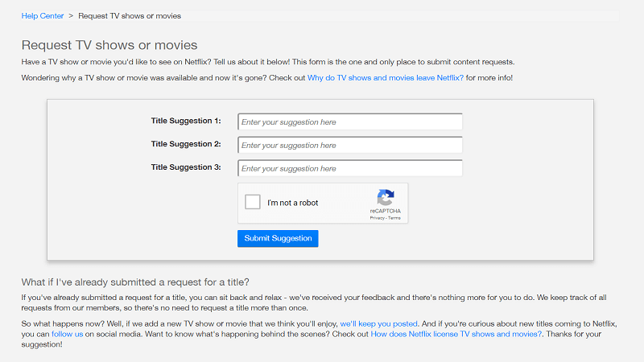Open 'Why do TV shows and movies leave Netflix?'
Image resolution: width=644 pixels, height=362 pixels.
pos(385,77)
